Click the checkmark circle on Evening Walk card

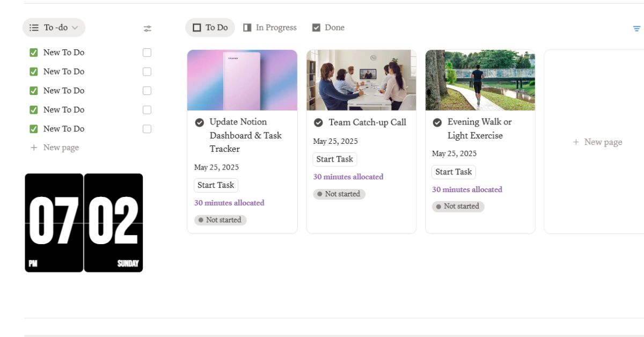click(437, 122)
